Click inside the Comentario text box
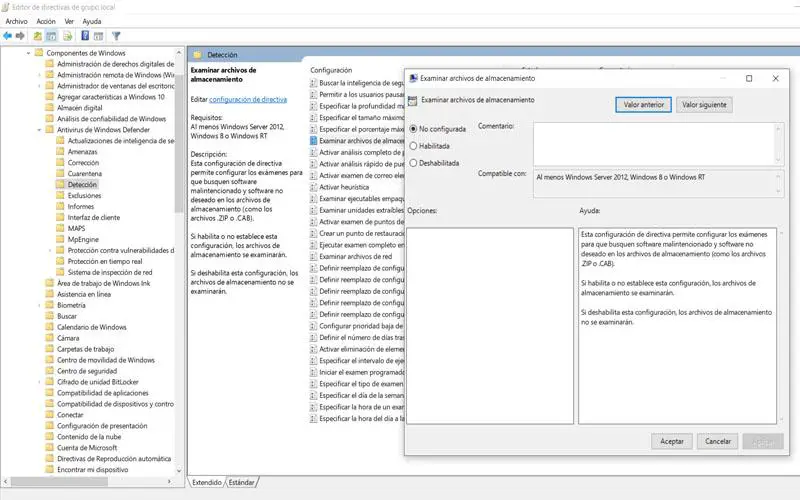 click(x=655, y=143)
